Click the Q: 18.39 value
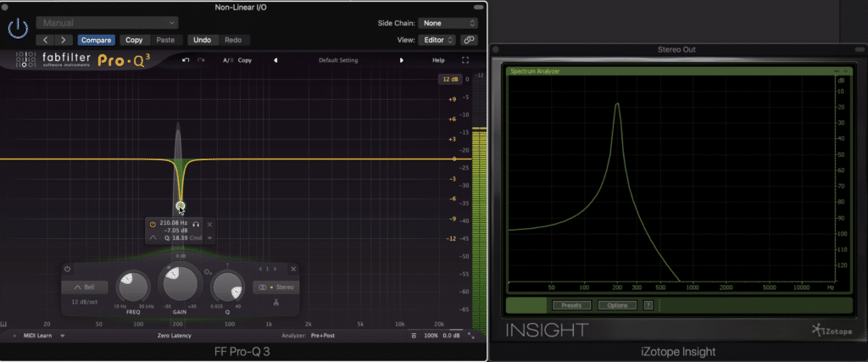This screenshot has width=868, height=362. coord(176,237)
